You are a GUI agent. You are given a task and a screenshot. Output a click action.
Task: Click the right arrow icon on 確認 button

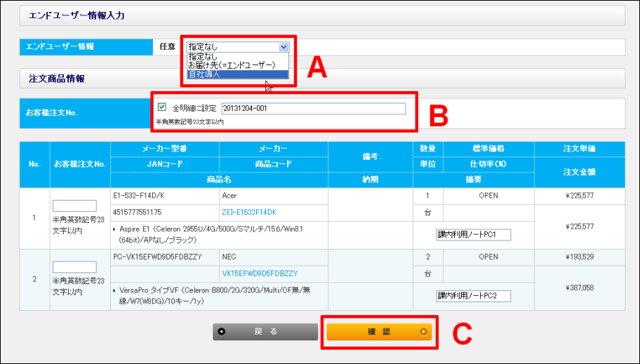point(423,332)
